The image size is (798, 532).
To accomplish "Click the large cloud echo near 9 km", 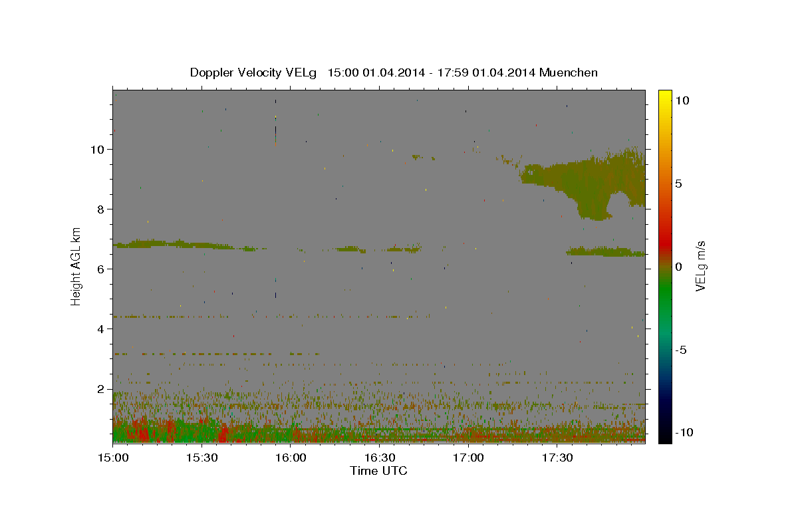I will (585, 183).
